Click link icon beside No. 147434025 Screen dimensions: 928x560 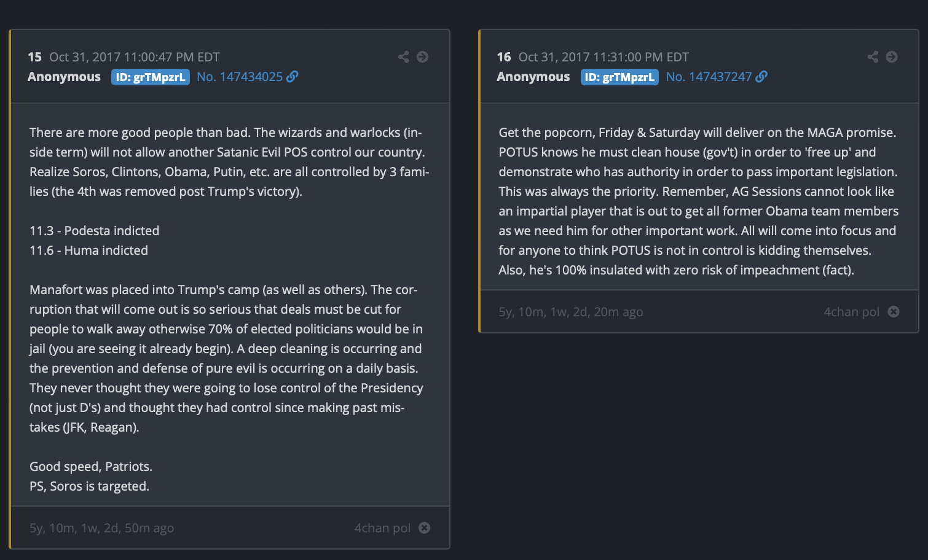(293, 76)
